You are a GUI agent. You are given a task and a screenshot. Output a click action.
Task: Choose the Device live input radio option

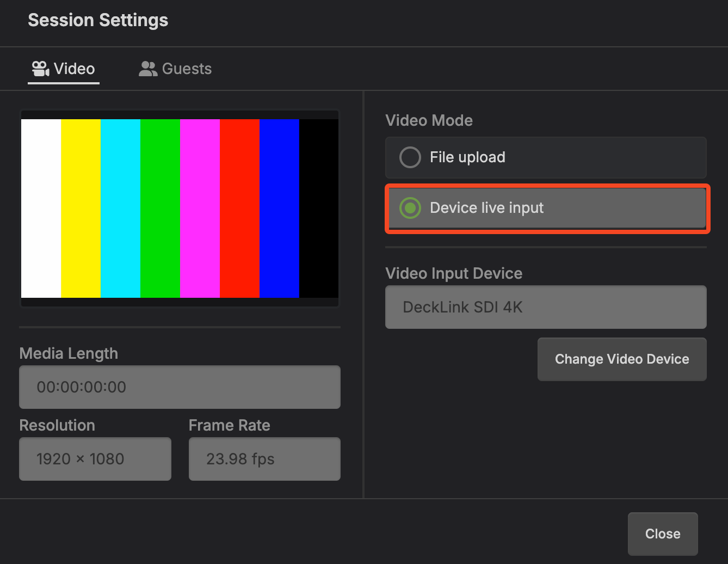410,208
